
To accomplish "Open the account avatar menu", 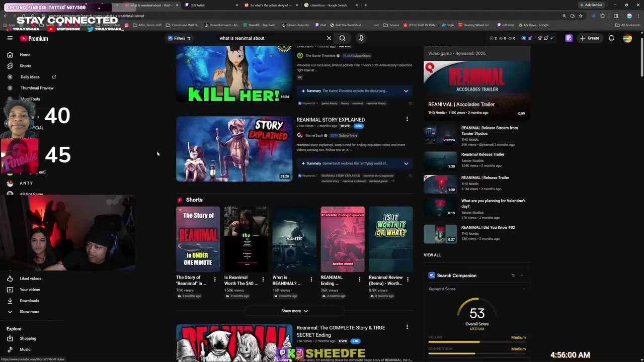I will tap(627, 38).
